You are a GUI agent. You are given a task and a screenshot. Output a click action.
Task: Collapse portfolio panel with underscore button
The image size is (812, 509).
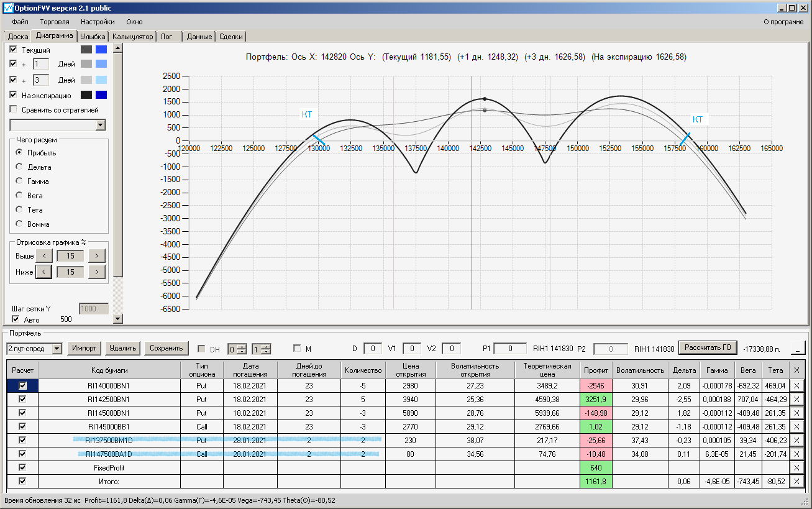pyautogui.click(x=798, y=348)
